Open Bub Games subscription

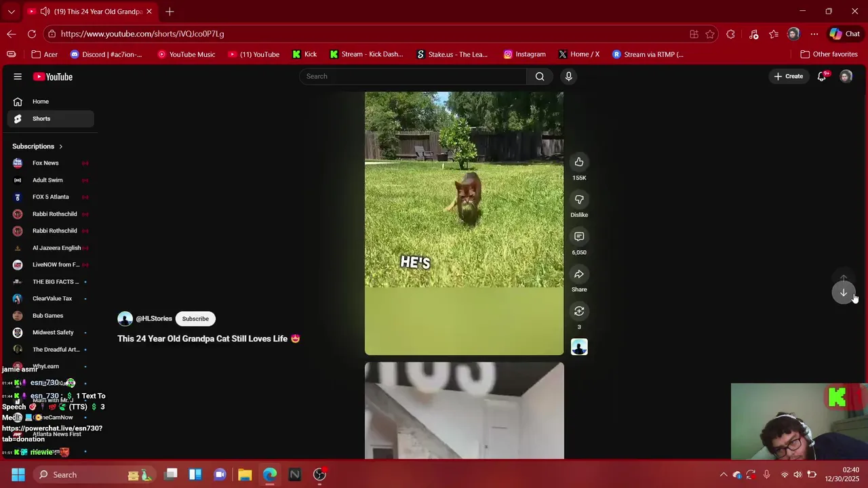click(51, 316)
